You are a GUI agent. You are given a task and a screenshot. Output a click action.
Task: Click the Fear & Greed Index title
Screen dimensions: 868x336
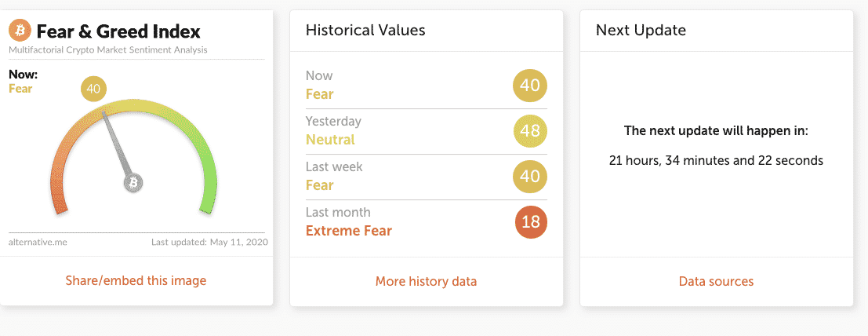pyautogui.click(x=118, y=31)
